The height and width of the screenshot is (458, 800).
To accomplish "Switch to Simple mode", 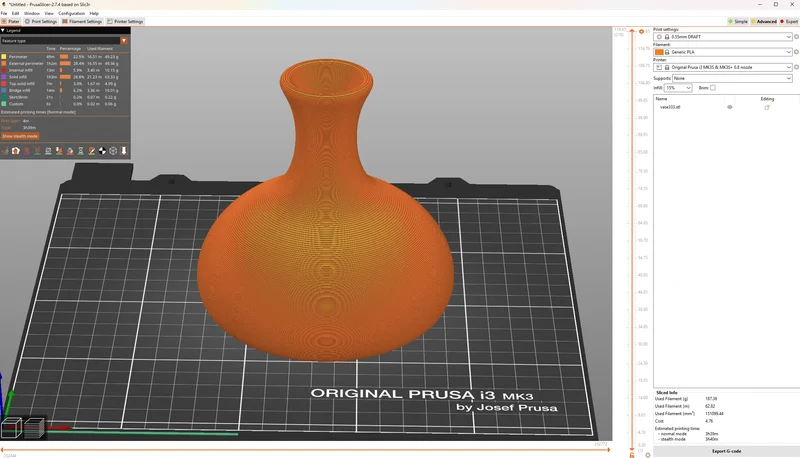I will tap(738, 21).
